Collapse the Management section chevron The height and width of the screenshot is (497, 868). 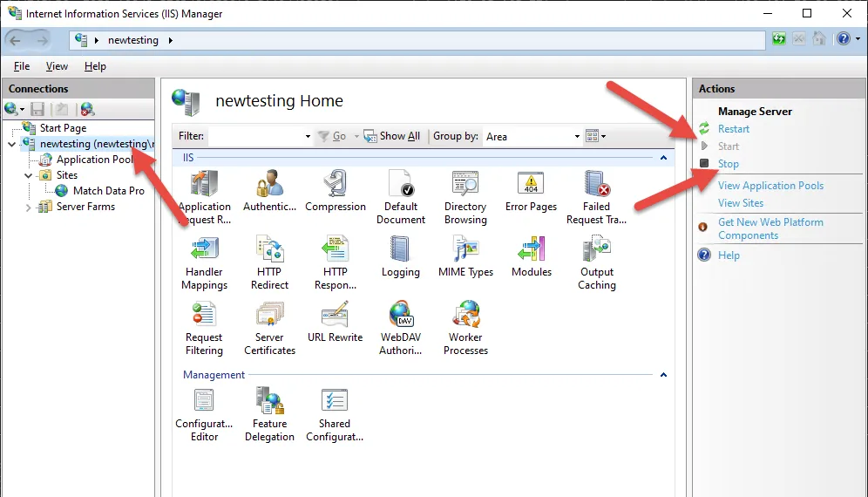click(663, 375)
